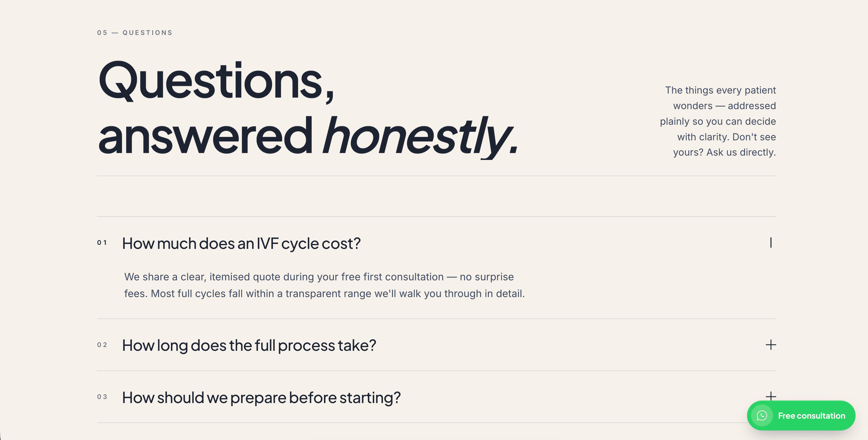The height and width of the screenshot is (440, 868).
Task: Click the '05 — QUESTIONS' section label
Action: coord(135,33)
